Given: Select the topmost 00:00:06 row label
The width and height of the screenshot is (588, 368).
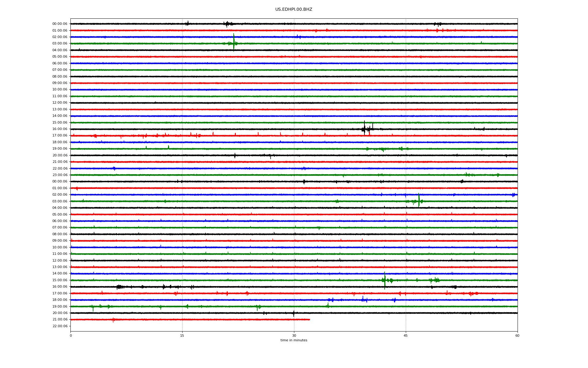Looking at the screenshot, I should click(x=60, y=24).
